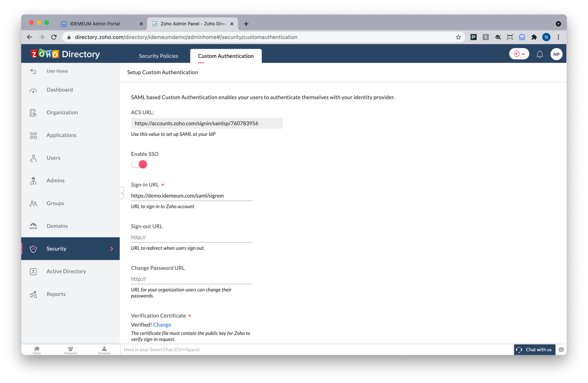Bookmark this page with the star icon
The width and height of the screenshot is (588, 383).
pos(458,37)
